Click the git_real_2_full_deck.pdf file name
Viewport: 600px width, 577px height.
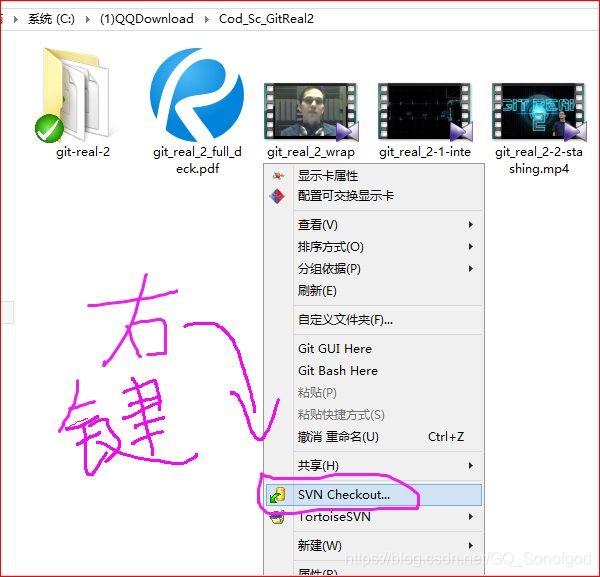[x=197, y=160]
